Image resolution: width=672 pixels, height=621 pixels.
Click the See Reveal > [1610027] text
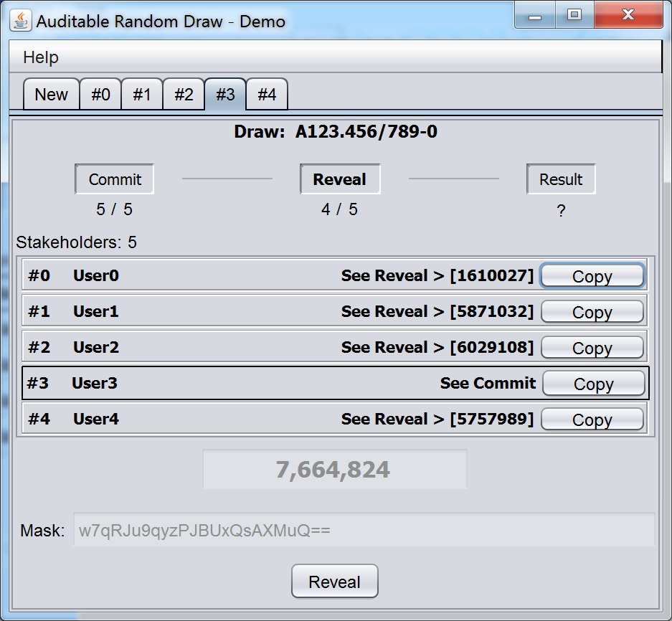coord(437,275)
